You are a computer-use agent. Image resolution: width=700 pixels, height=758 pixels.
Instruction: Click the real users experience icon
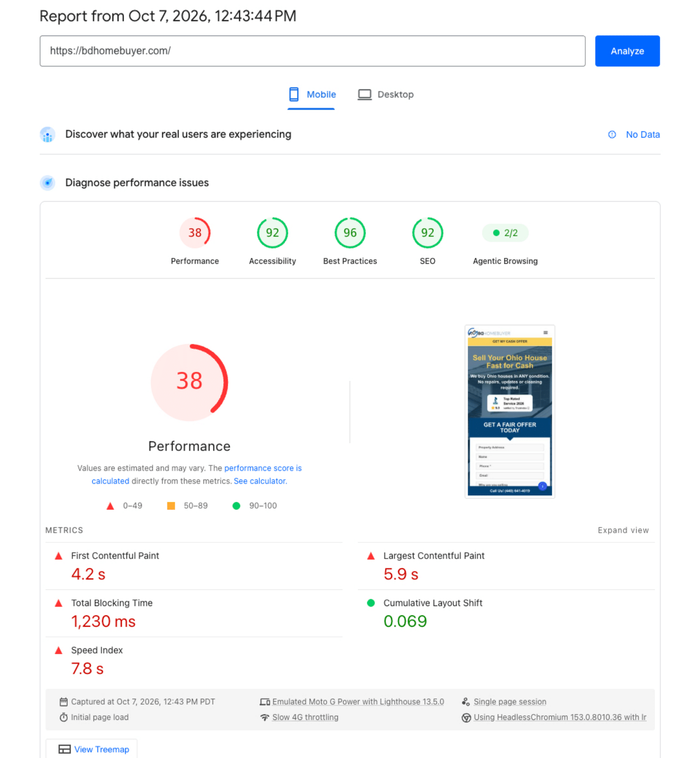pyautogui.click(x=47, y=135)
